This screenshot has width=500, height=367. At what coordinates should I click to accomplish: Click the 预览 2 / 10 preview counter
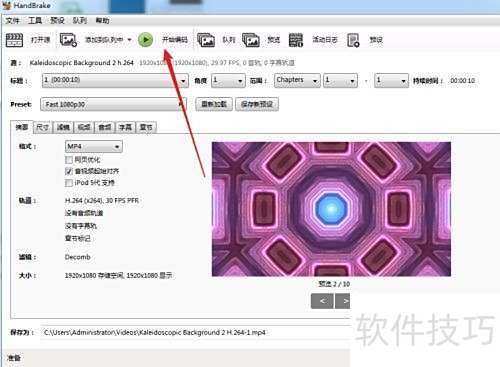pyautogui.click(x=334, y=284)
